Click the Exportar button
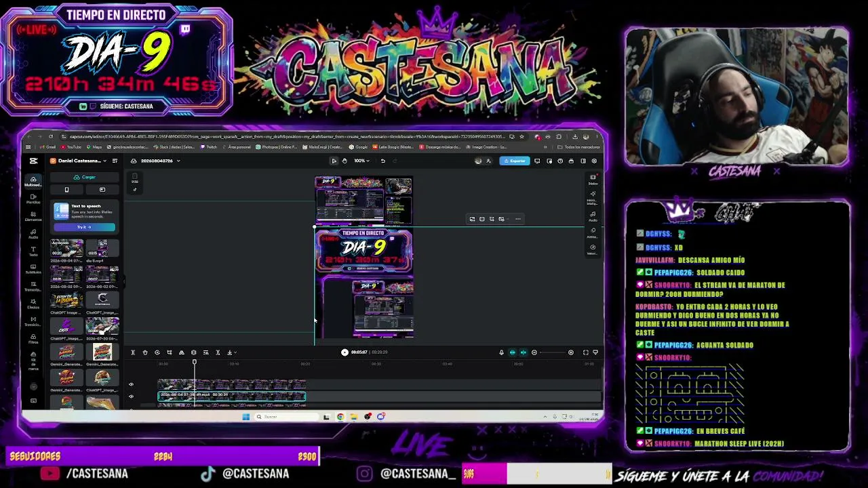Image resolution: width=868 pixels, height=488 pixels. tap(515, 161)
